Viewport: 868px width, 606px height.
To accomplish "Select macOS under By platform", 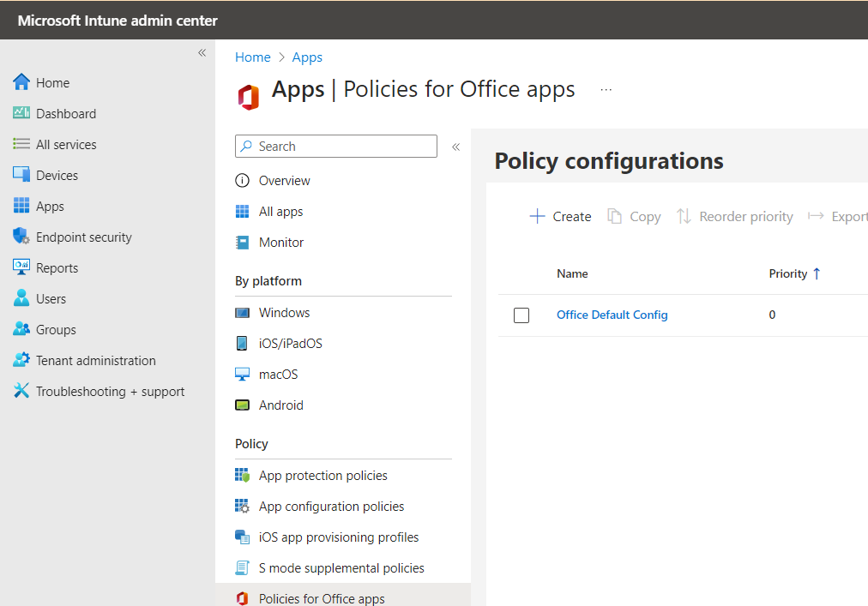I will (x=278, y=374).
